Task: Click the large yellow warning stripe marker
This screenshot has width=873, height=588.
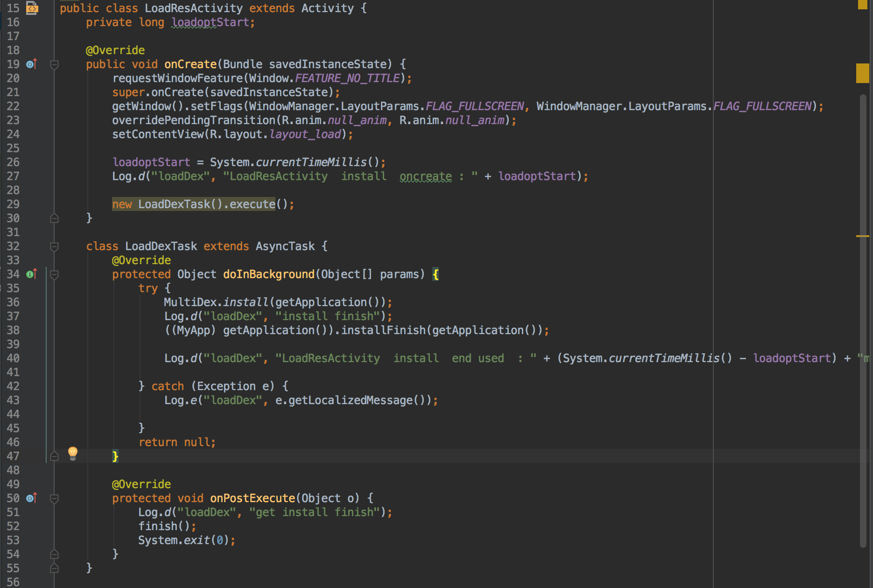Action: click(x=862, y=73)
